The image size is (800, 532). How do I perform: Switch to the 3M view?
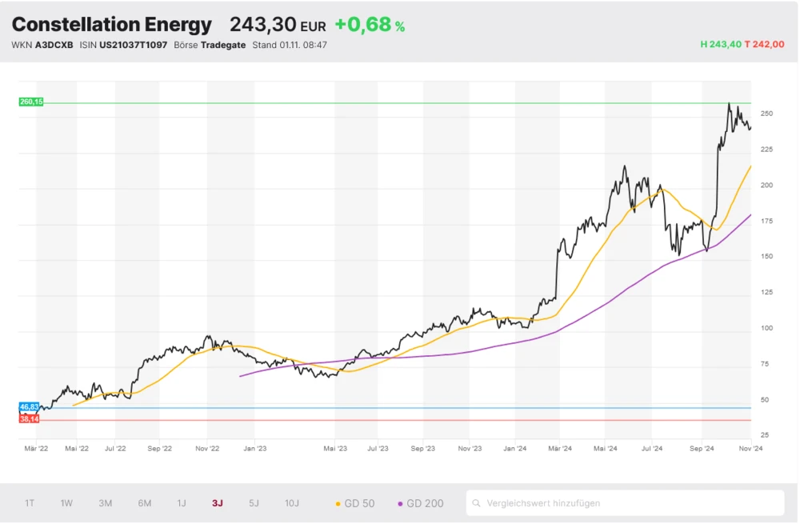[104, 503]
